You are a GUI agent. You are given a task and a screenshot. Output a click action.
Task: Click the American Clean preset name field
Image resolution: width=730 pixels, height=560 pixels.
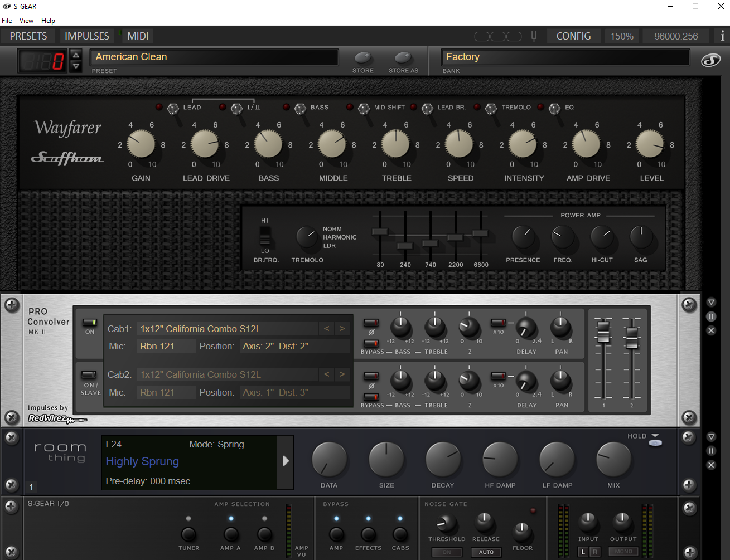(x=214, y=57)
